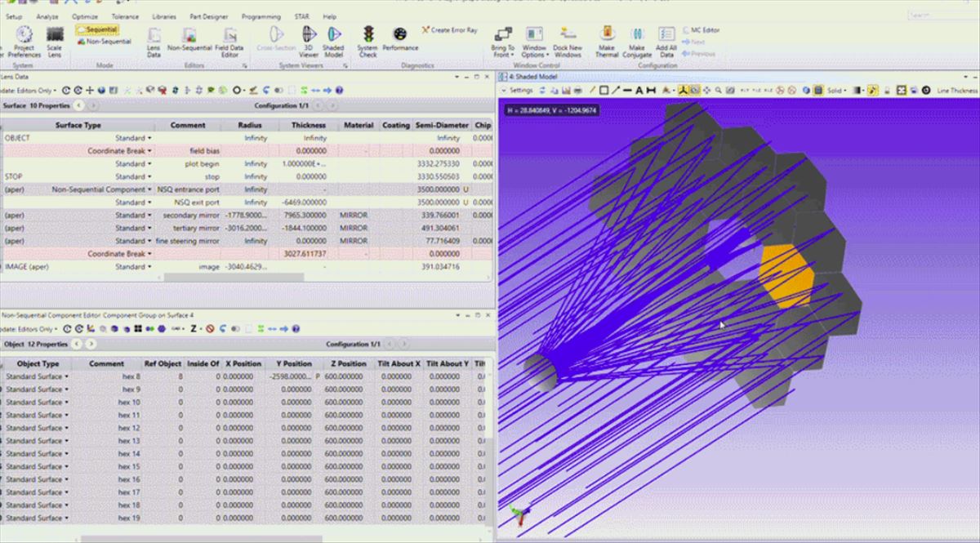Viewport: 980px width, 543px height.
Task: Click the red no-entry icon in Non-Sequential Editor toolbar
Action: click(210, 328)
